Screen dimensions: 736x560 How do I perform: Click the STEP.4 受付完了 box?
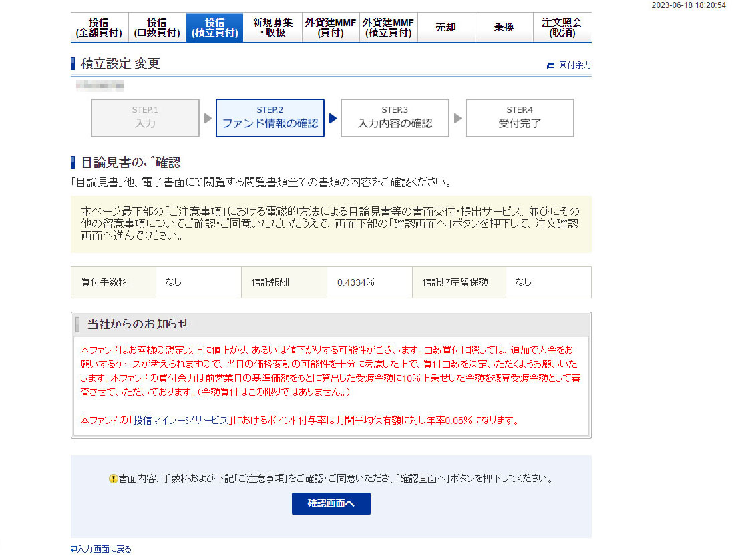(x=520, y=118)
